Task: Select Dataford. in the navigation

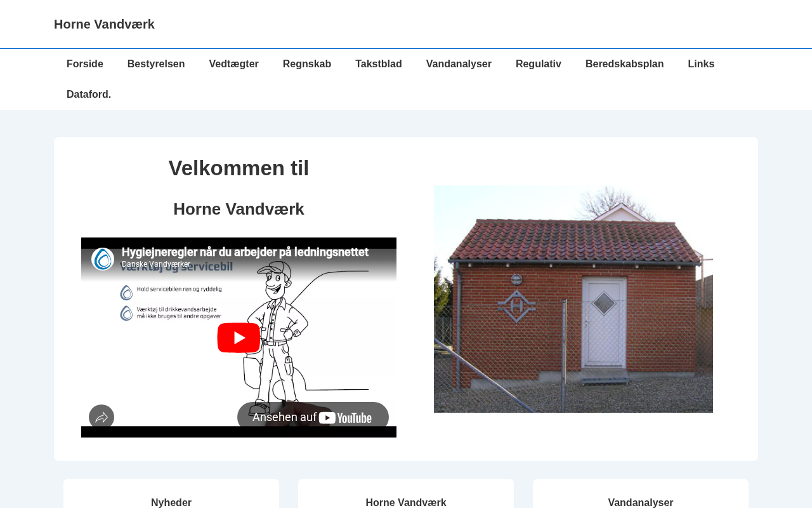Action: 89,95
